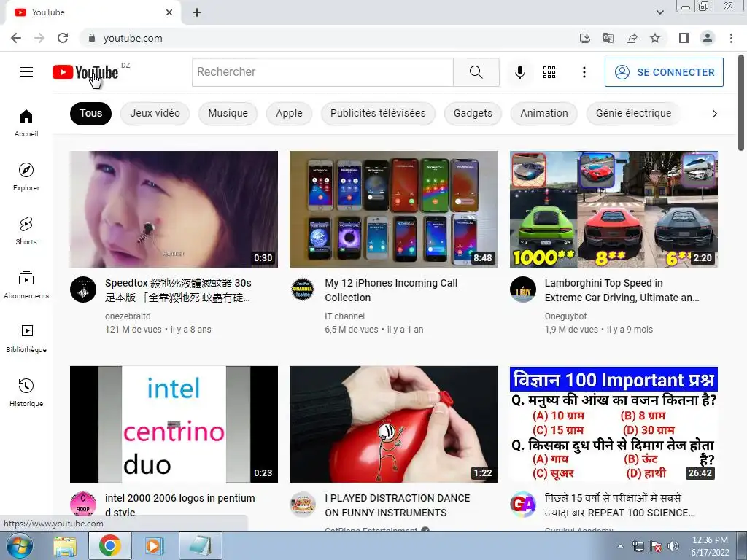Toggle the browser side panel
Screen dimensions: 747x560
tap(684, 38)
